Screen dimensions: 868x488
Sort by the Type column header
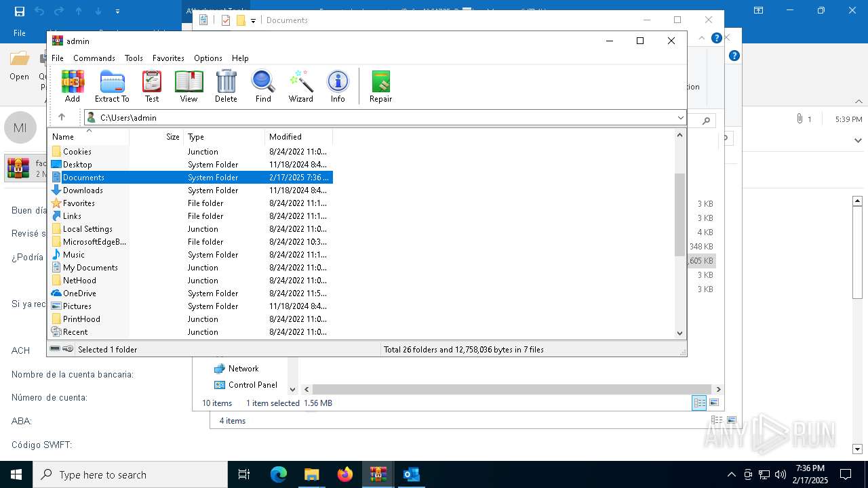click(x=224, y=137)
